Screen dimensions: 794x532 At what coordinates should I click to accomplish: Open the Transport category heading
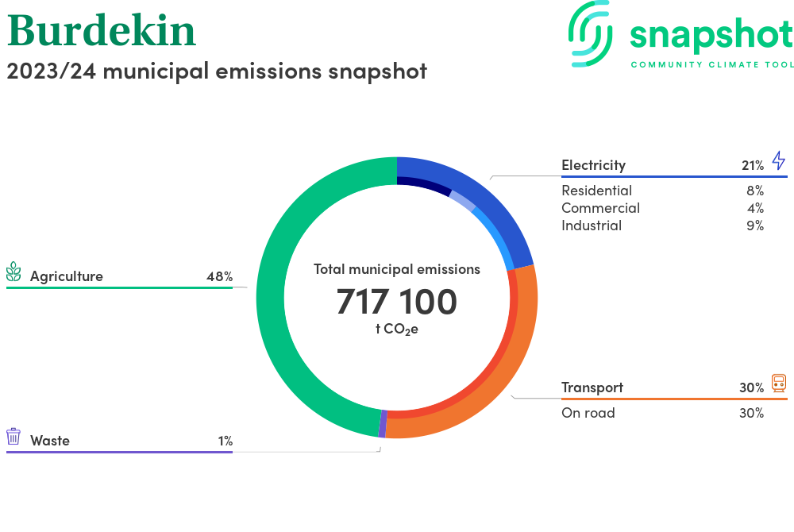592,387
